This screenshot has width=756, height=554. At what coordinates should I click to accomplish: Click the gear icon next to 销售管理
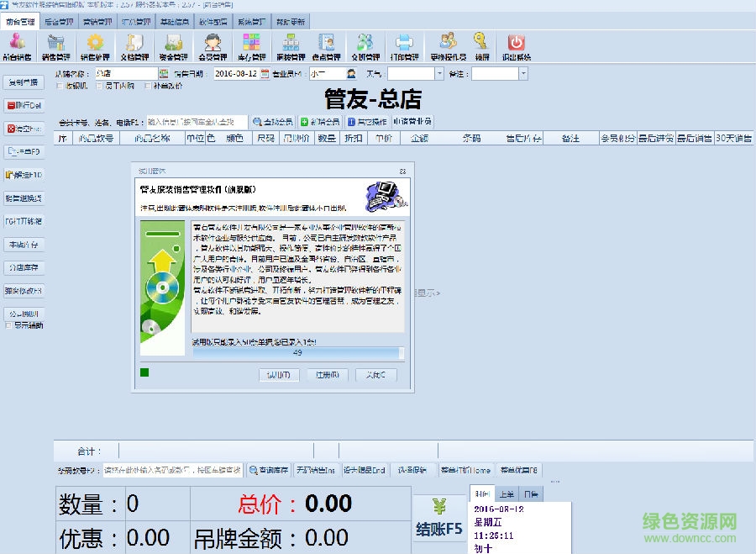click(x=95, y=46)
